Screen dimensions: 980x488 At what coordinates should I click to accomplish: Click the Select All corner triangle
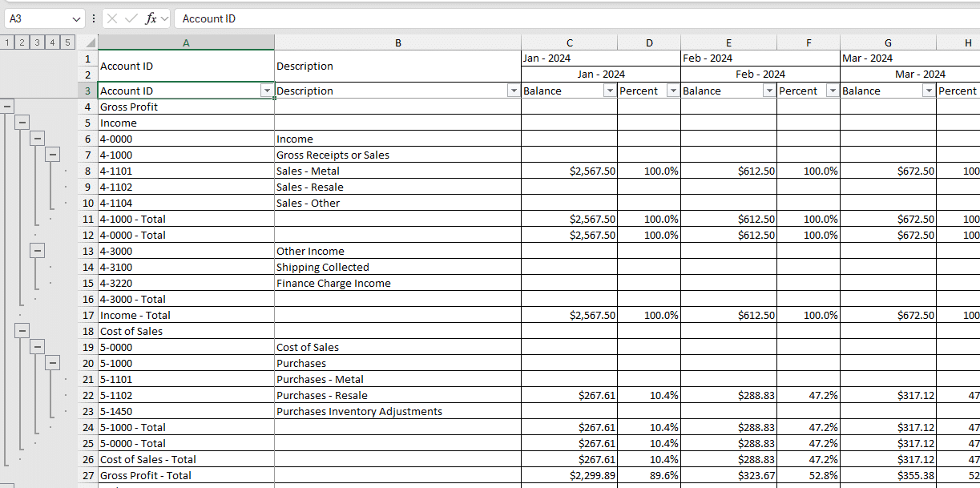[x=91, y=42]
